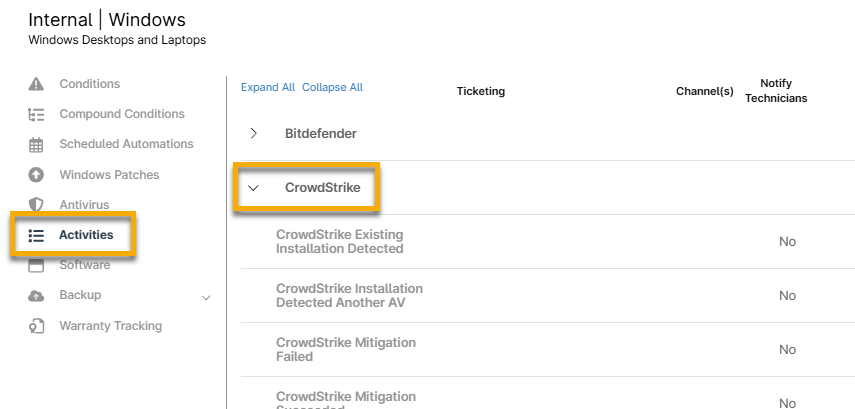The height and width of the screenshot is (409, 855).
Task: Click the Expand All link
Action: click(x=268, y=87)
